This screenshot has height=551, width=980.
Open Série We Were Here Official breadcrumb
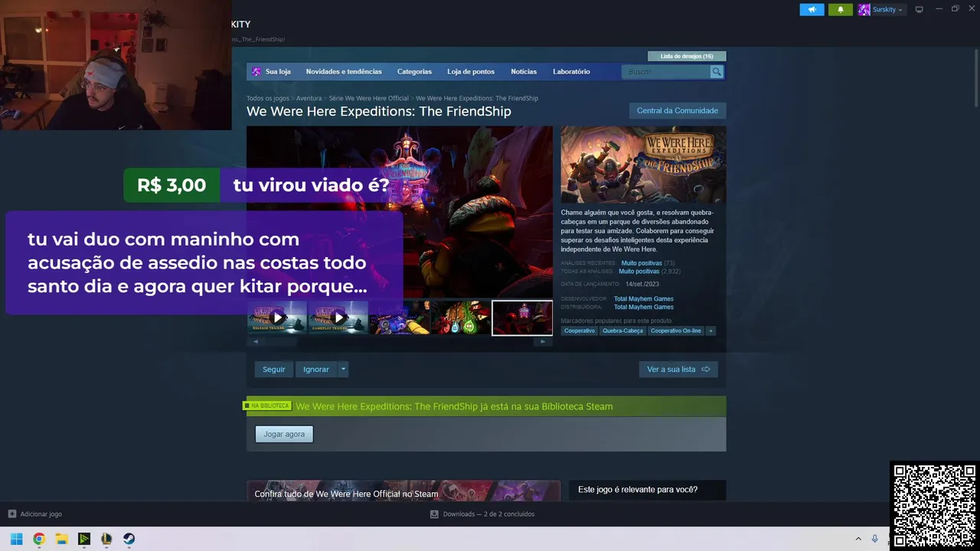369,98
